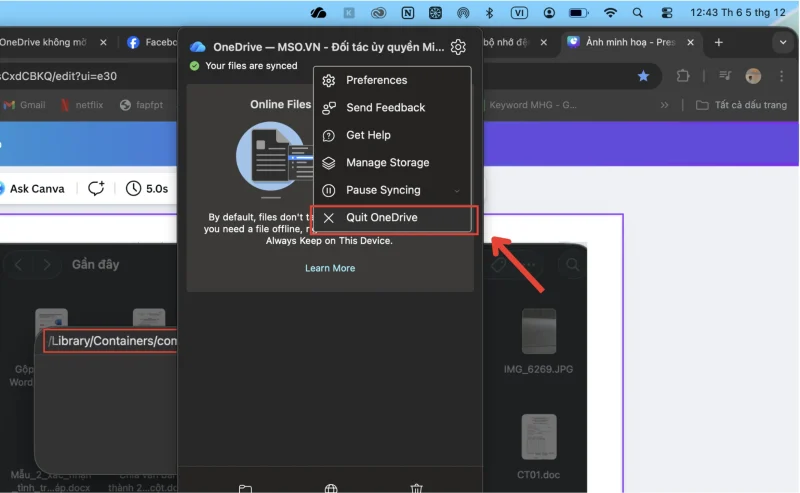Open the Wi-Fi menu bar icon
Screen dimensions: 800x493
(610, 13)
